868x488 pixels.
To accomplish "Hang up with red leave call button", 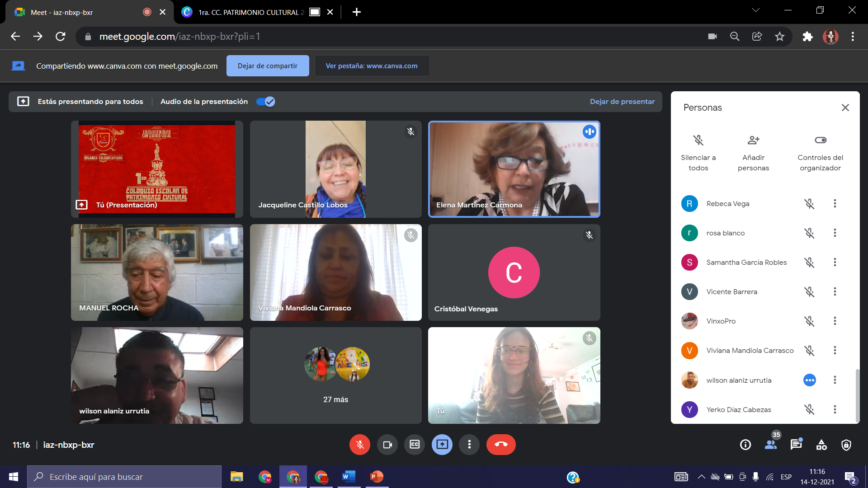I will coord(501,445).
